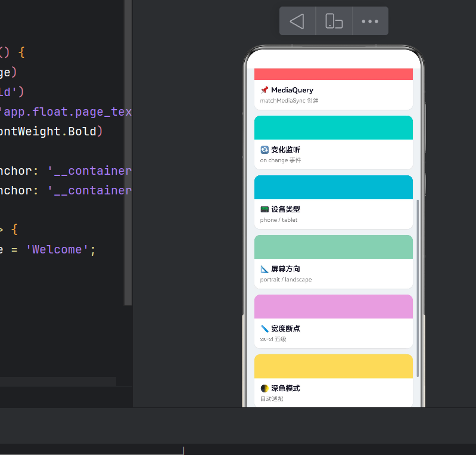Open the MediaQuery card

[334, 89]
